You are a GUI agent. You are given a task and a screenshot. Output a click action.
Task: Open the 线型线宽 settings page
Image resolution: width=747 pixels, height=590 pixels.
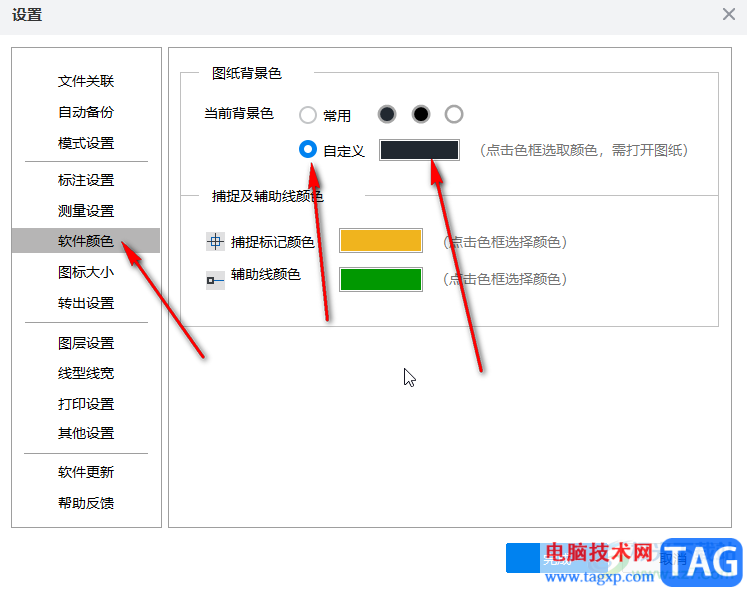(x=86, y=373)
